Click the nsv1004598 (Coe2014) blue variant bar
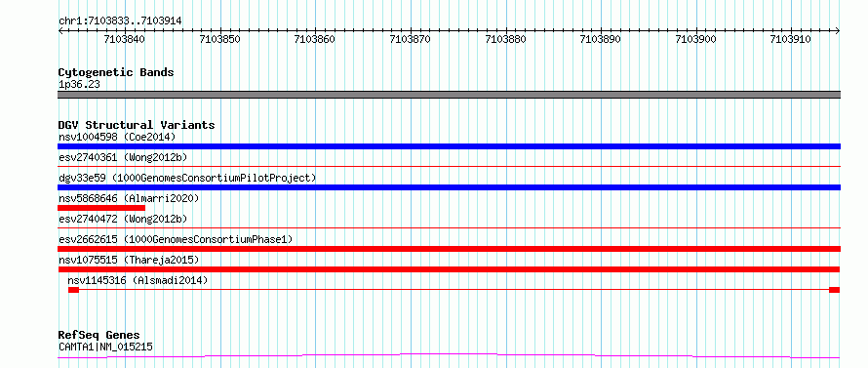The height and width of the screenshot is (368, 868). click(x=449, y=146)
